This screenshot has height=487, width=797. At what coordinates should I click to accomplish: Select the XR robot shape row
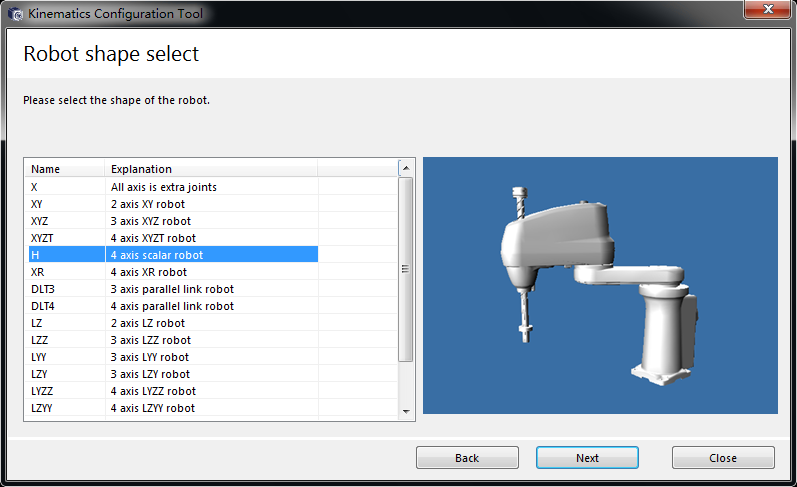coord(211,272)
